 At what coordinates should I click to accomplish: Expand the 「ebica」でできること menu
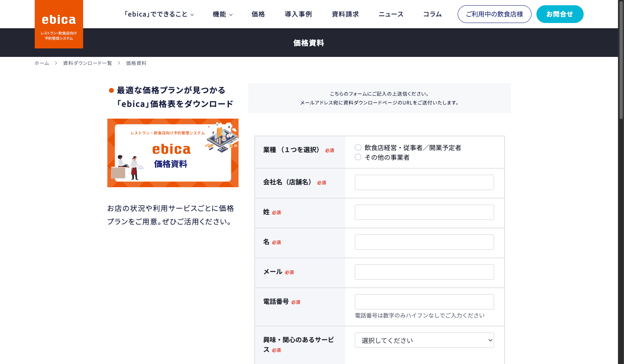click(159, 14)
